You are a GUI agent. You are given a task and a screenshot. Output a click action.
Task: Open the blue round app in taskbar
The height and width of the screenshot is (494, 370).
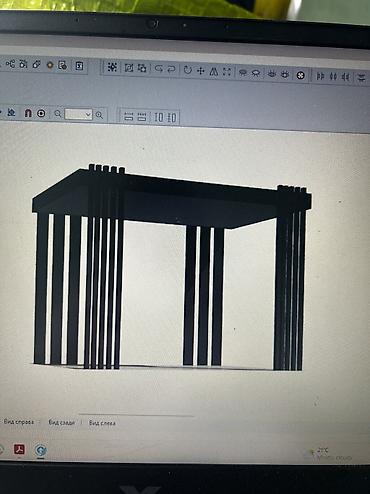point(41,451)
